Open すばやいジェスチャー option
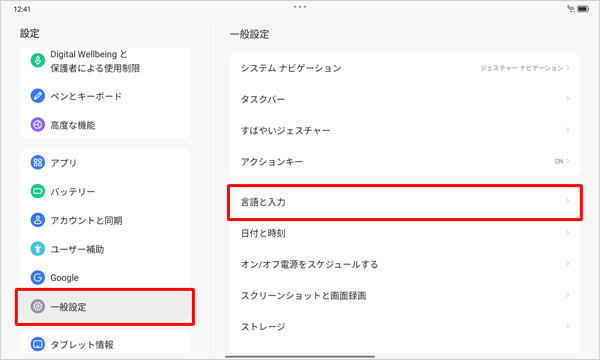Screen dimensions: 600x360 pos(405,130)
